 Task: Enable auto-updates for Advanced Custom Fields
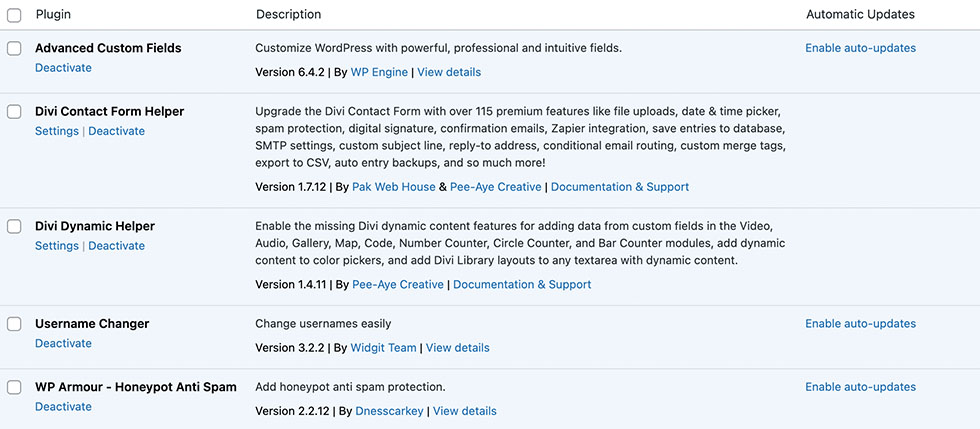point(861,48)
